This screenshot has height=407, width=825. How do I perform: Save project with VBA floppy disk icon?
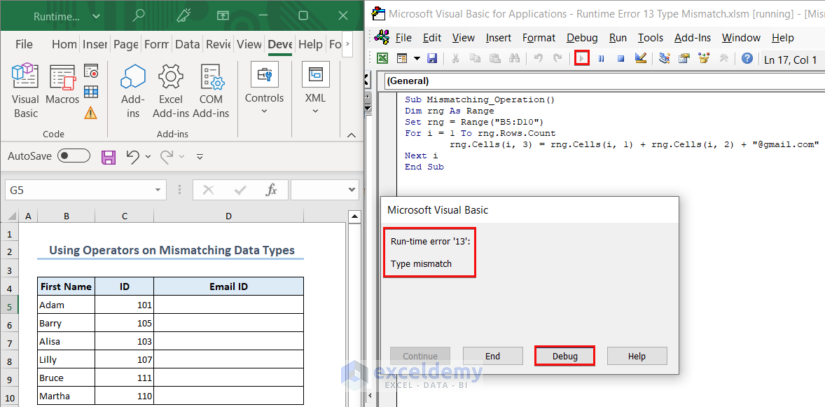coord(432,58)
